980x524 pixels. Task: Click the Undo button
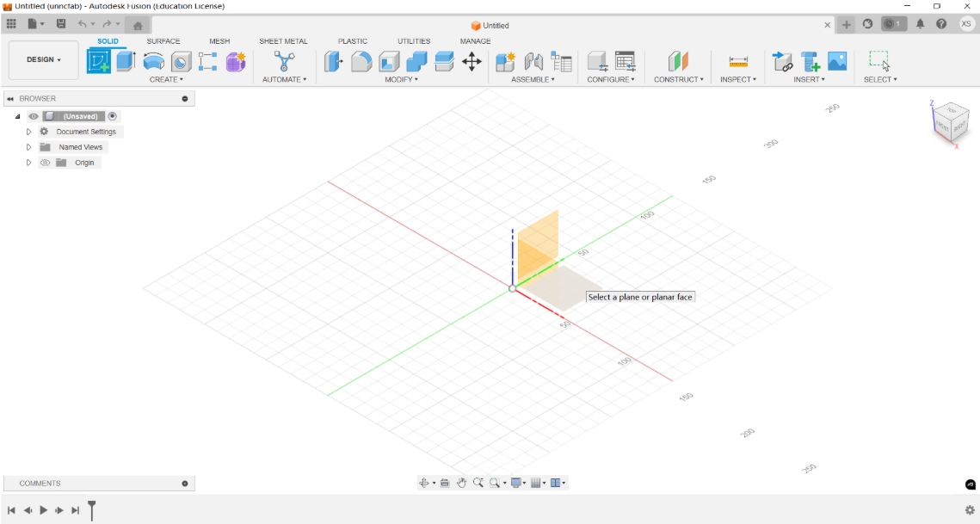[83, 24]
